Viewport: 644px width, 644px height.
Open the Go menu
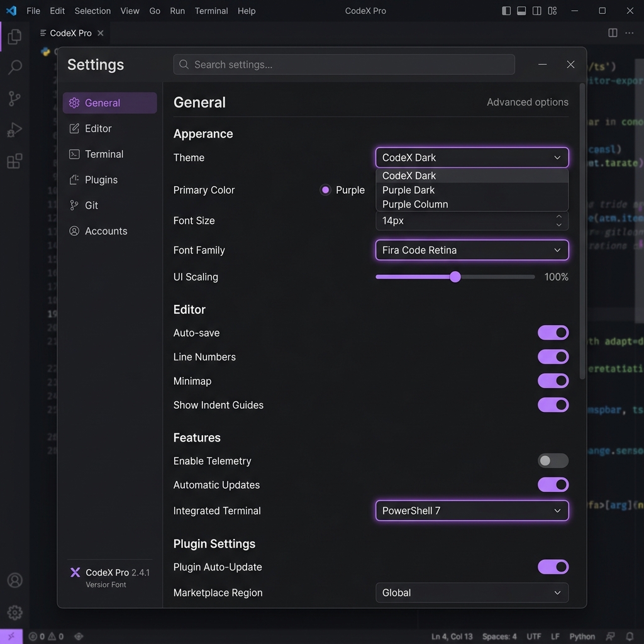pyautogui.click(x=155, y=11)
